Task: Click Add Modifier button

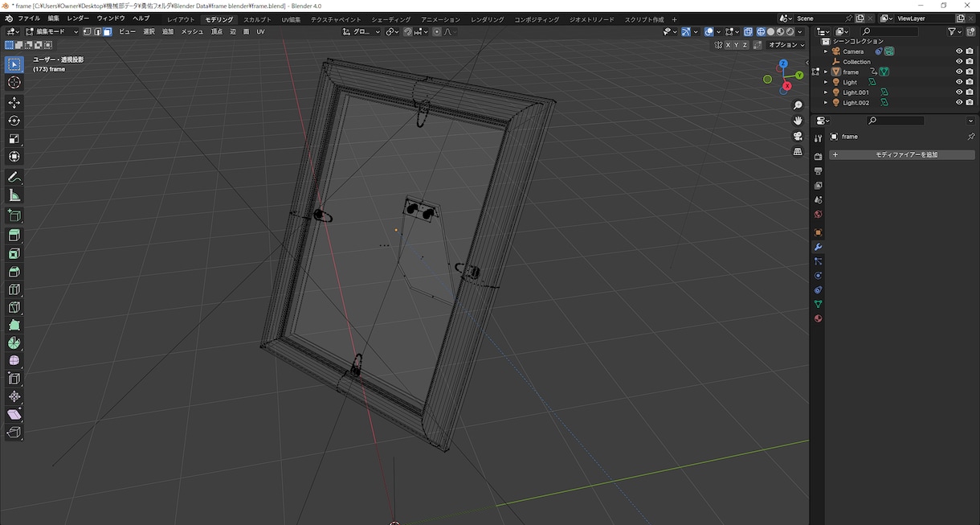Action: tap(902, 154)
